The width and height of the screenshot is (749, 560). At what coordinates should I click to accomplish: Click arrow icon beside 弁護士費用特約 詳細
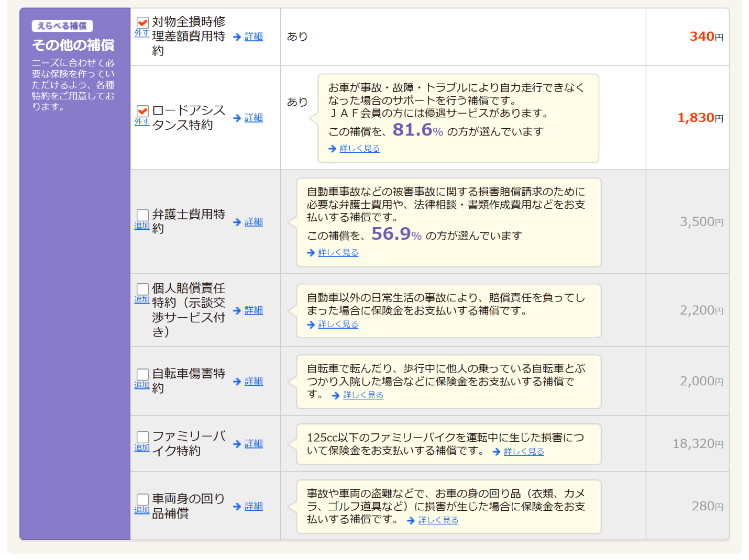[x=237, y=222]
